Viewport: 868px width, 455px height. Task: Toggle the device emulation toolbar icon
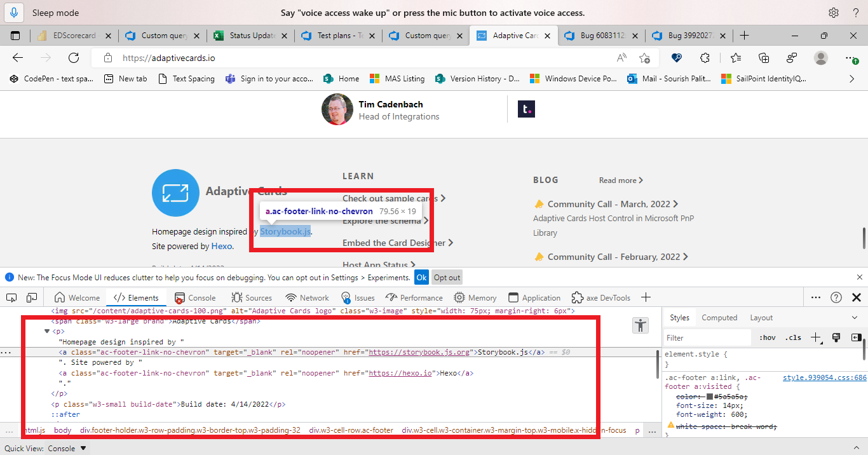tap(31, 297)
